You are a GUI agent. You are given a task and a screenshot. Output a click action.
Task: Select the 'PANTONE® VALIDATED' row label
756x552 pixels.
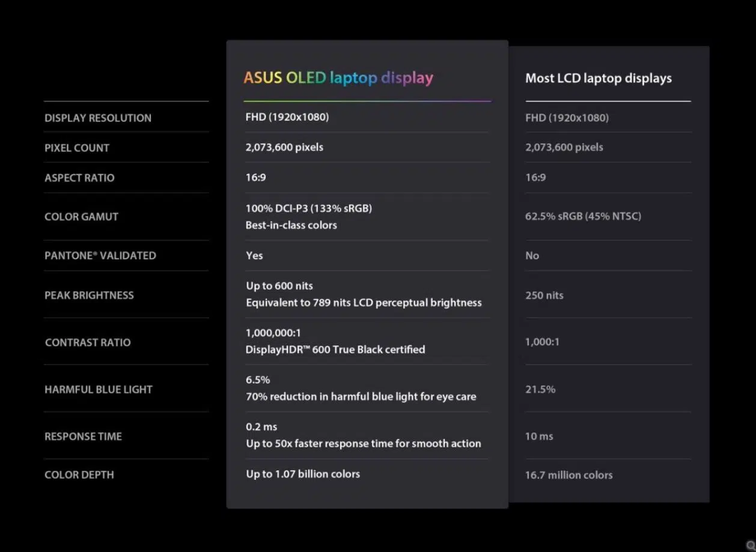100,255
